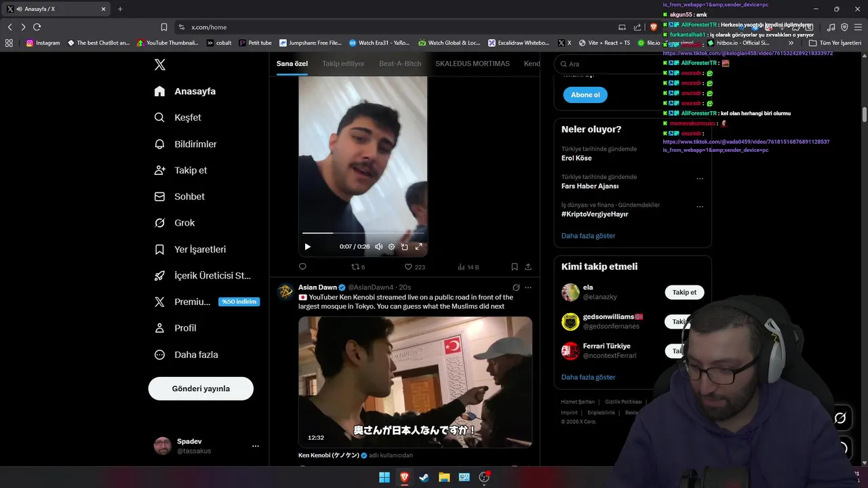Expand the Tüm Yer İşaretleri folder
This screenshot has width=868, height=488.
[835, 43]
